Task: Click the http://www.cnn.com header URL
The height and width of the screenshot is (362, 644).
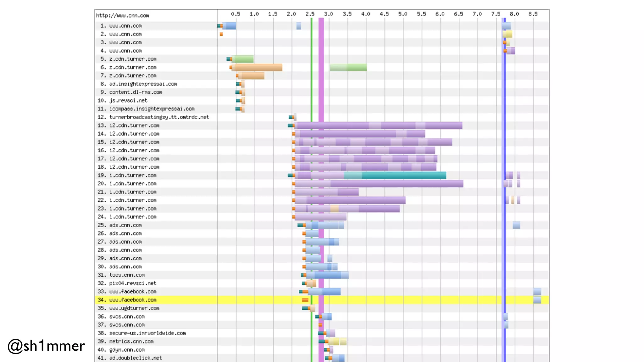Action: click(123, 15)
